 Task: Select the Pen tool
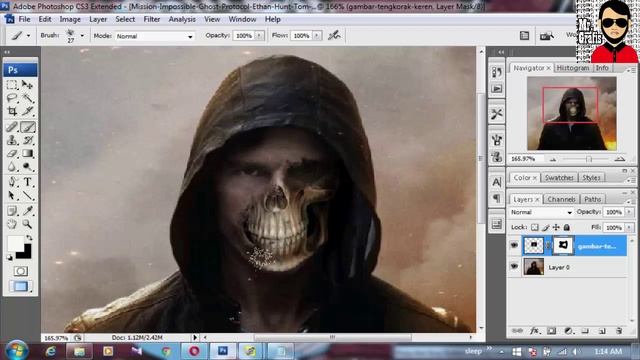coord(12,182)
